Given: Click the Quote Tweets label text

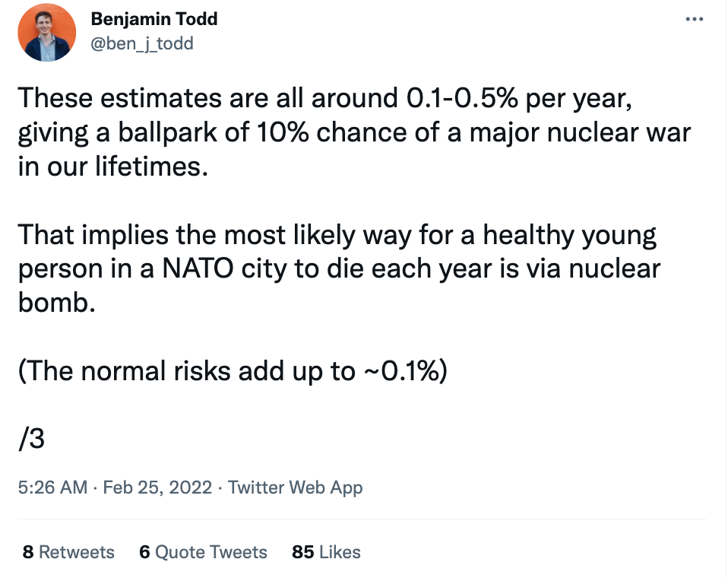Looking at the screenshot, I should click(211, 552).
